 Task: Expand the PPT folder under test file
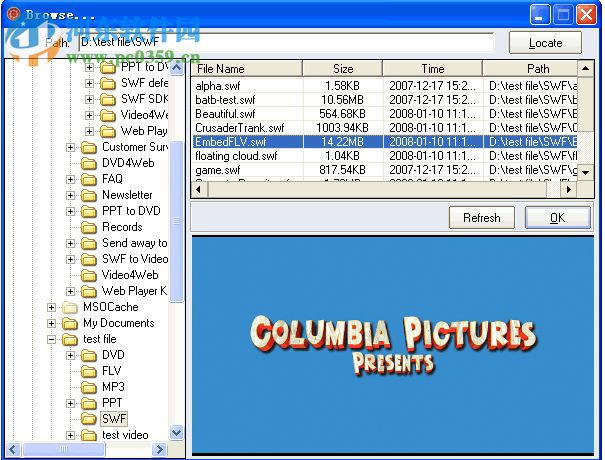coord(70,403)
